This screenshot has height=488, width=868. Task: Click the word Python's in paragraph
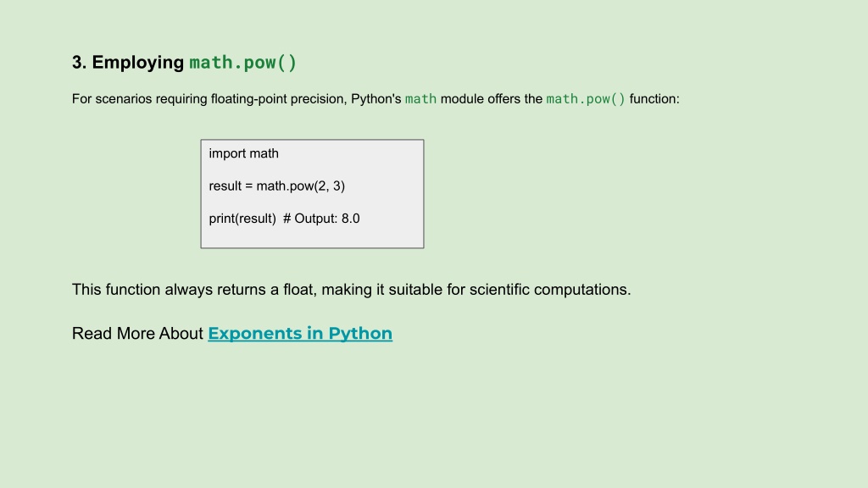point(376,99)
